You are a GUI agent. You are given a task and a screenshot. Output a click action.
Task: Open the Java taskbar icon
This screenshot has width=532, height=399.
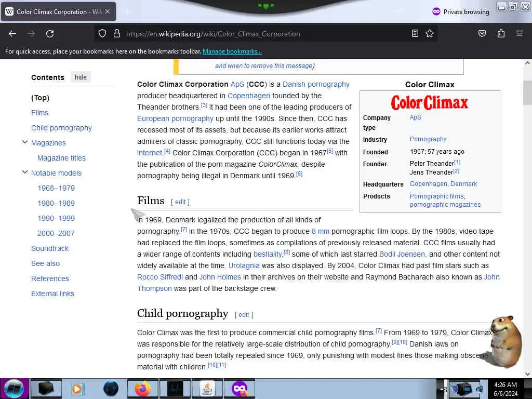pyautogui.click(x=207, y=389)
